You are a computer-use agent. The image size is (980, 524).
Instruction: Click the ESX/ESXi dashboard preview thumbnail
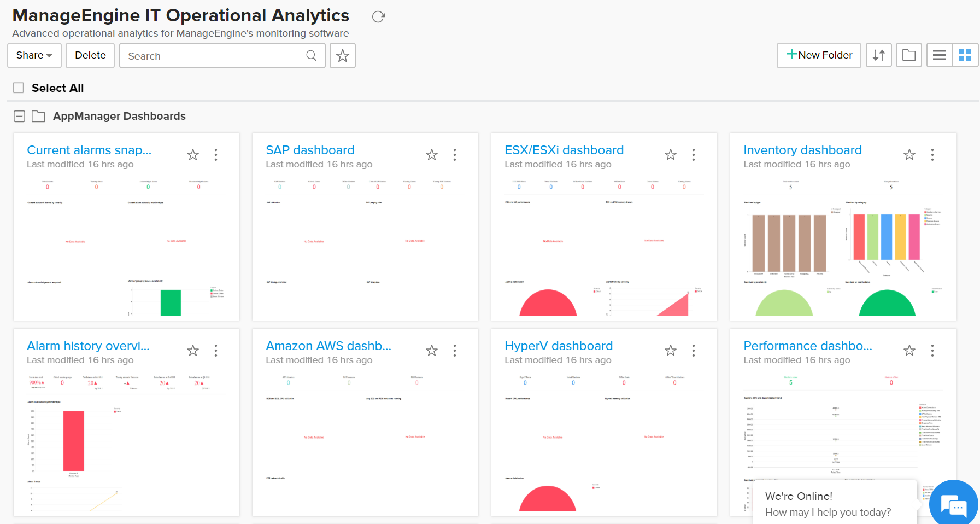604,246
